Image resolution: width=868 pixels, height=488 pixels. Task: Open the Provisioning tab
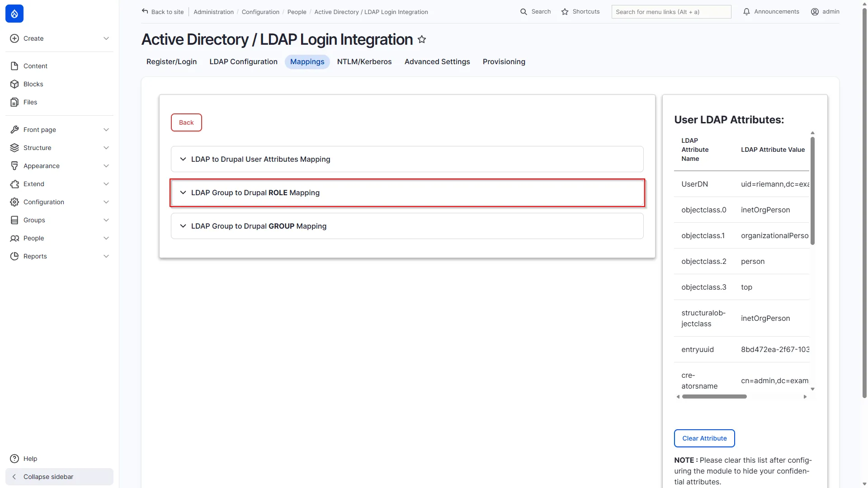[504, 62]
